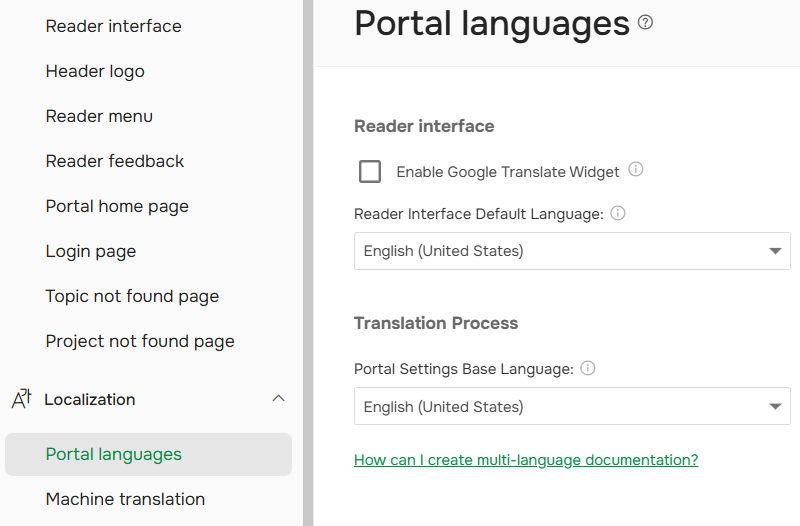800x526 pixels.
Task: Click the Translation Process section heading
Action: coord(436,323)
